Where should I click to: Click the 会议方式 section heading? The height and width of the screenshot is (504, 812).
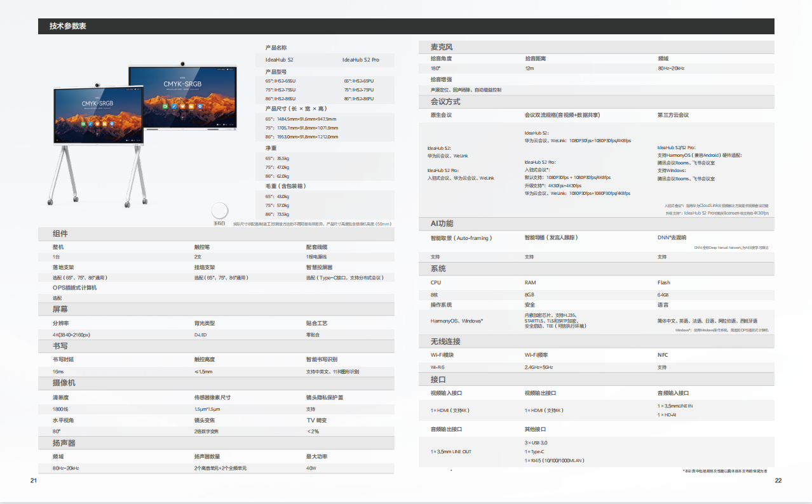(446, 102)
